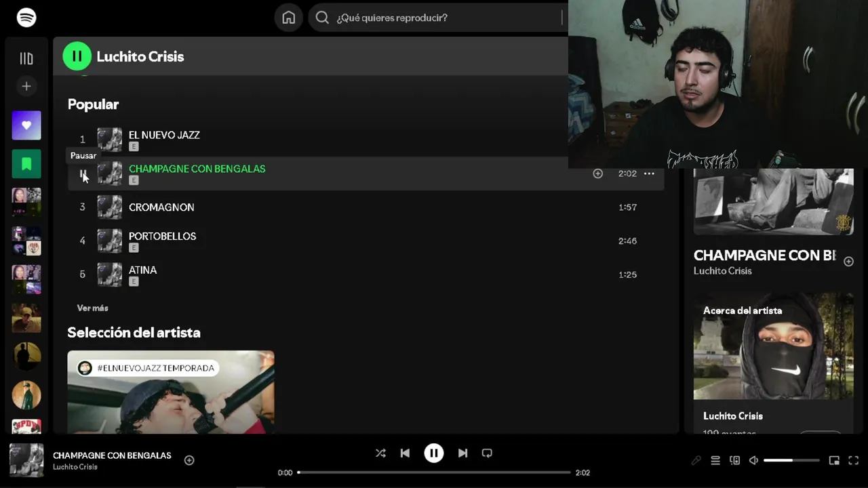Select track CROMAGNON
Viewport: 868px width, 488px height.
(161, 207)
